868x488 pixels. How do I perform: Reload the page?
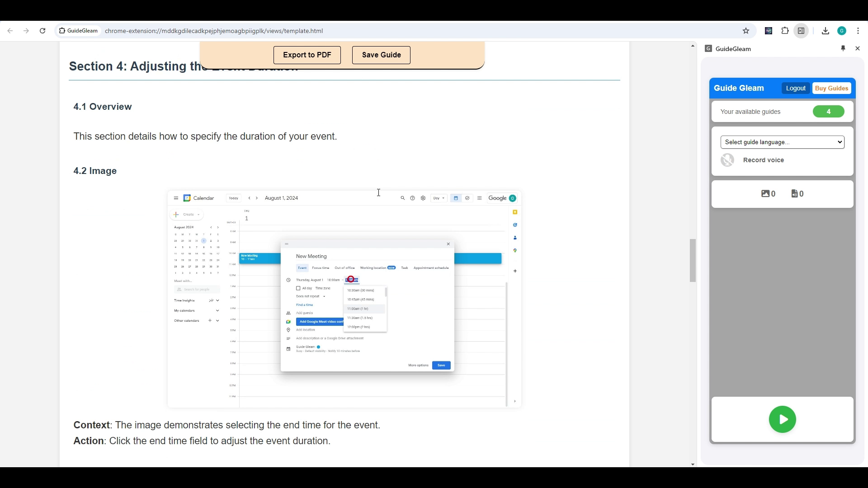(42, 31)
